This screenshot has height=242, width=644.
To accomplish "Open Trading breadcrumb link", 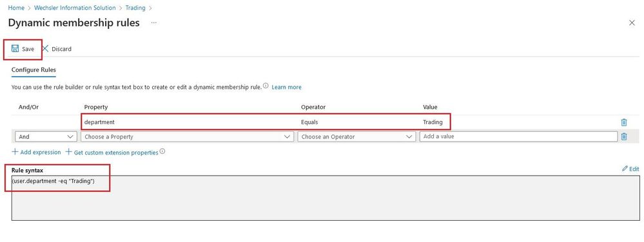I will coord(135,8).
